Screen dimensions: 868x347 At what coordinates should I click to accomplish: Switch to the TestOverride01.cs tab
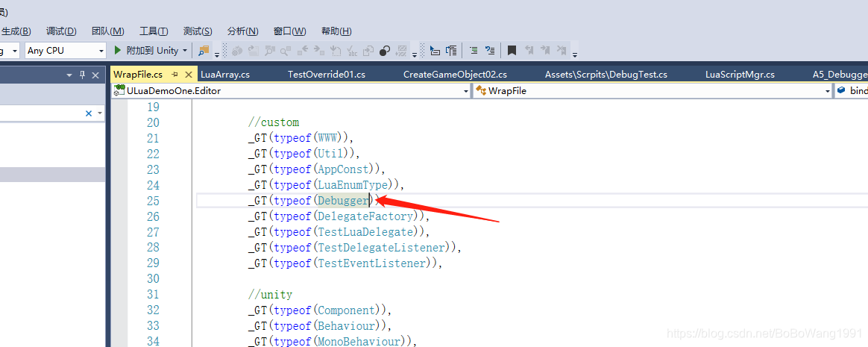point(327,75)
